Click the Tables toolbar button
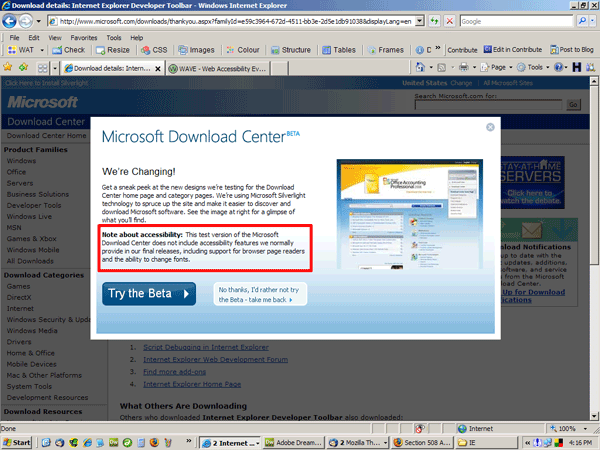Image resolution: width=600 pixels, height=450 pixels. coord(339,50)
